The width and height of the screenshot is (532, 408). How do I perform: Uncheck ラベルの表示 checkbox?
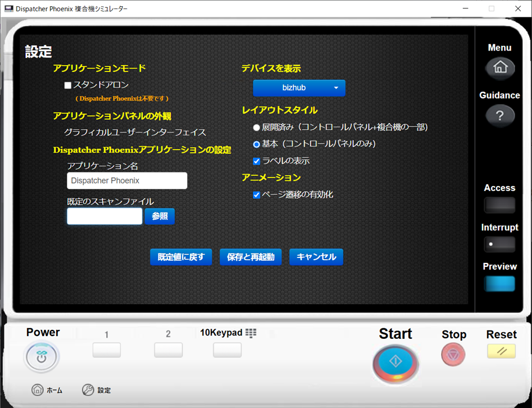(257, 161)
